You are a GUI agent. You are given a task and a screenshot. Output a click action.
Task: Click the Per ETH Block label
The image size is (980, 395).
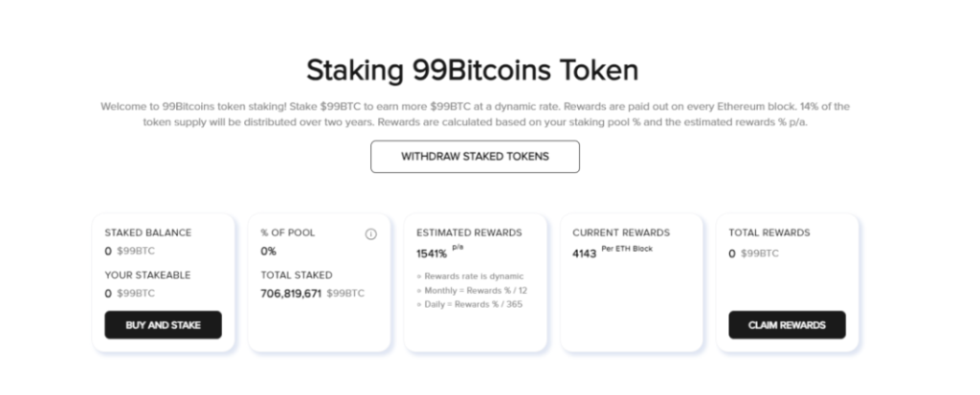[627, 249]
